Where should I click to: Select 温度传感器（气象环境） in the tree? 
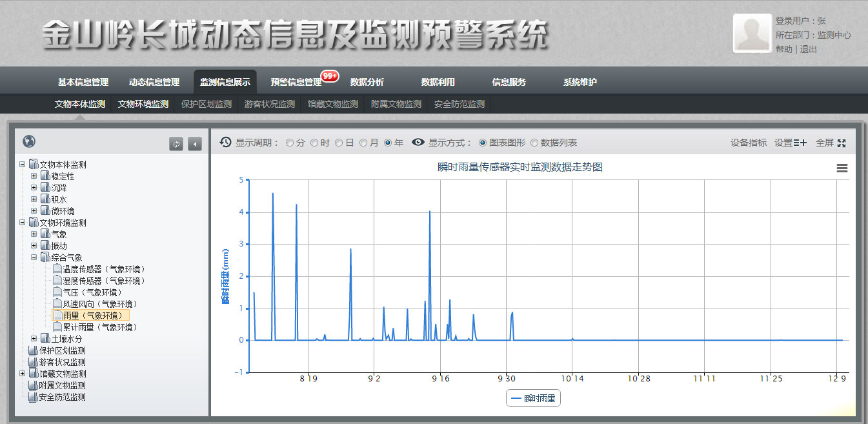coord(103,269)
